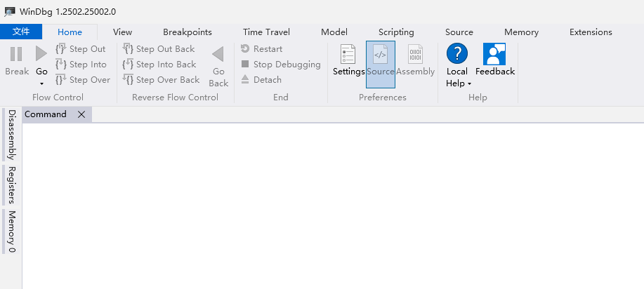644x289 pixels.
Task: Click the Step Over button
Action: [83, 80]
